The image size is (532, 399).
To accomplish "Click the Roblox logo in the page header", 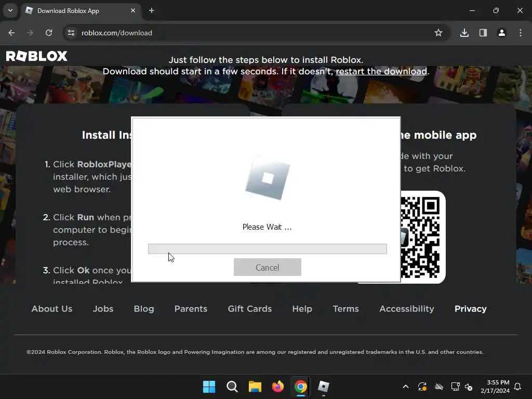I will click(37, 56).
